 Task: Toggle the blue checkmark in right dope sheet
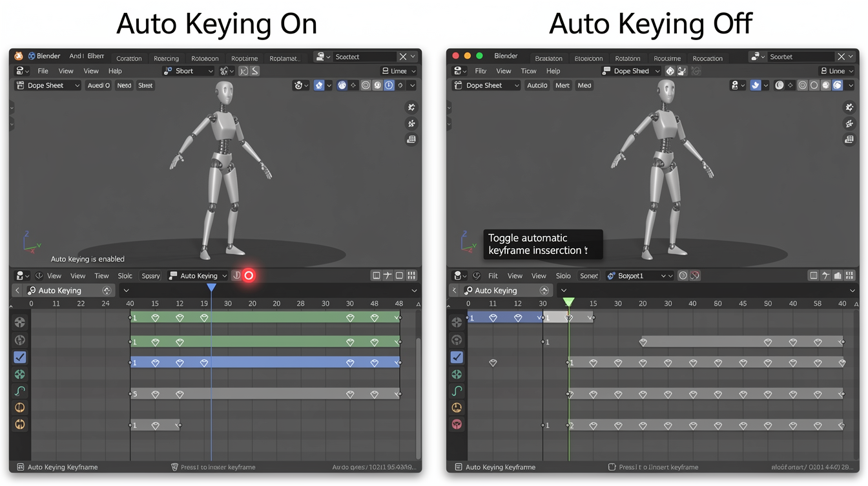pos(457,357)
